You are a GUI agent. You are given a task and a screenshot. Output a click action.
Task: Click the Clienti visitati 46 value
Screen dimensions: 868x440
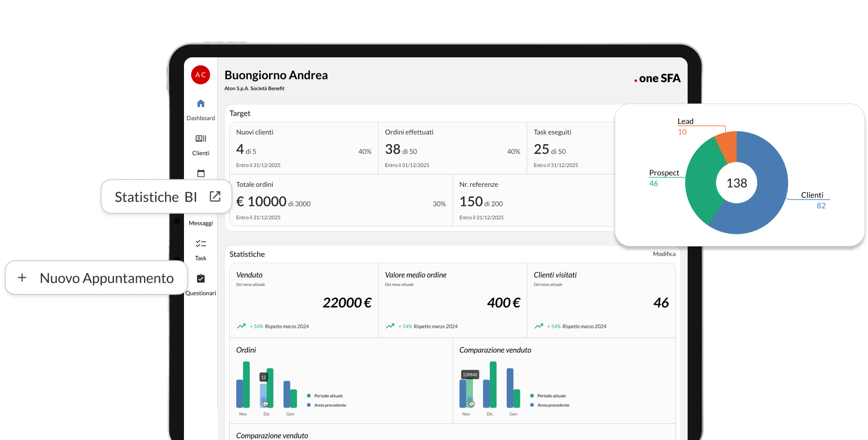pos(661,303)
